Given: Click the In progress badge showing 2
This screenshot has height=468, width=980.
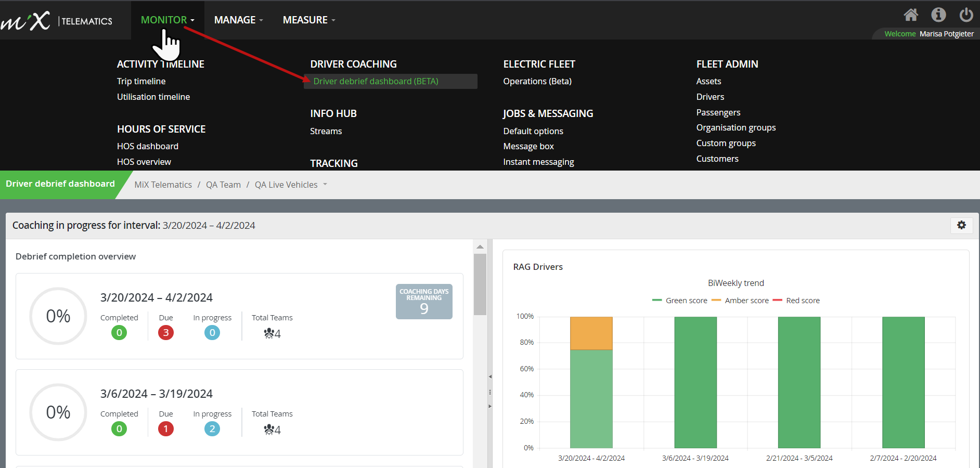Looking at the screenshot, I should 212,429.
